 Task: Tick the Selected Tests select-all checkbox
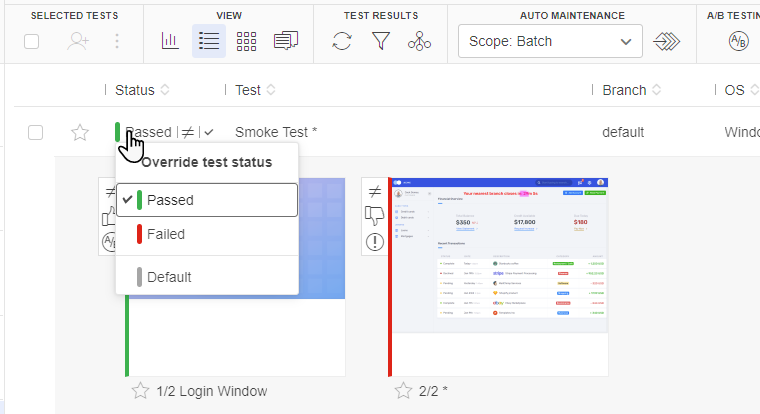click(32, 41)
